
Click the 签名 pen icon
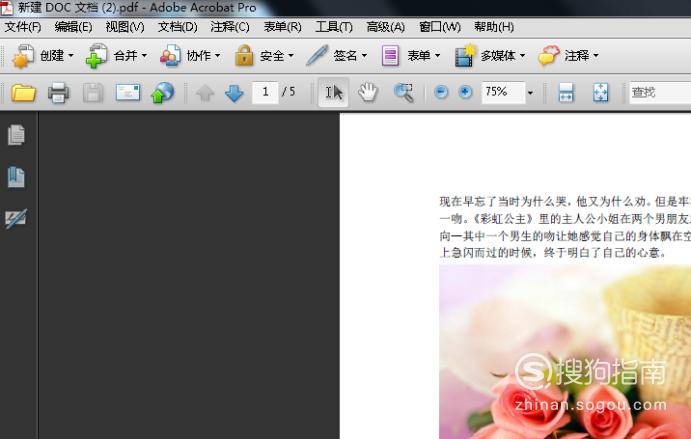click(x=317, y=56)
